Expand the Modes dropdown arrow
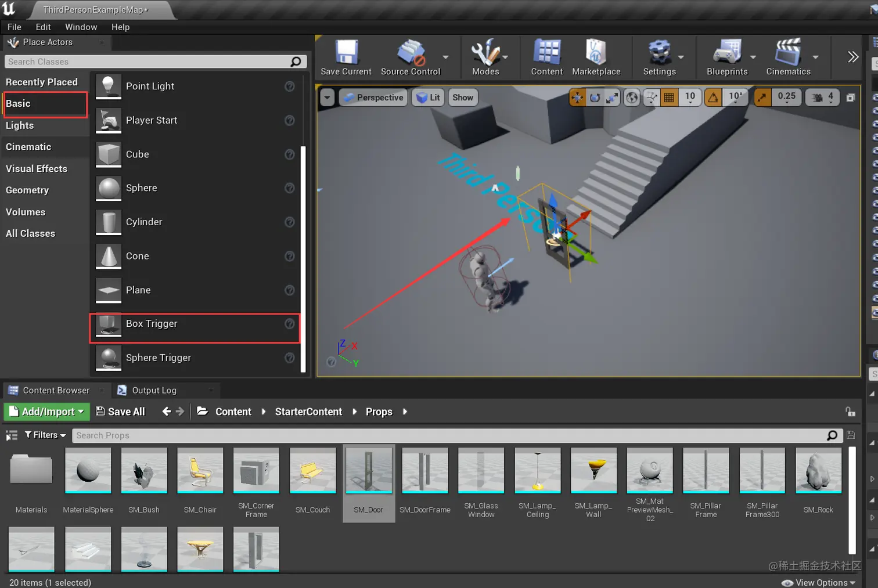 pos(505,57)
